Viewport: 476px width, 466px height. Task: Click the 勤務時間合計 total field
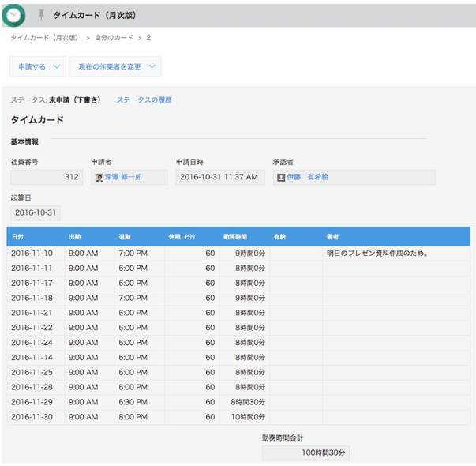click(x=305, y=453)
